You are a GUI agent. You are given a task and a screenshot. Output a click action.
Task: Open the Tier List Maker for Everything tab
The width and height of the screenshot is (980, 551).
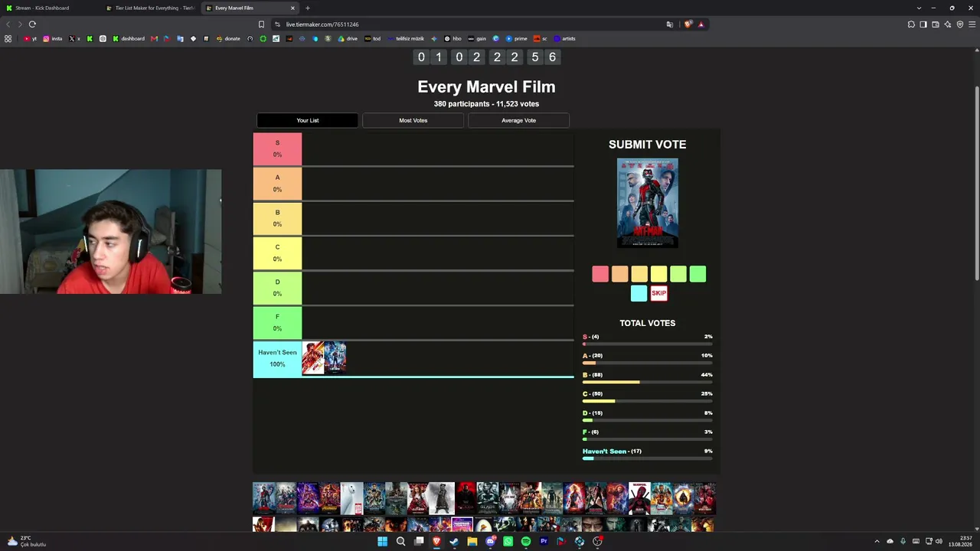click(x=150, y=8)
